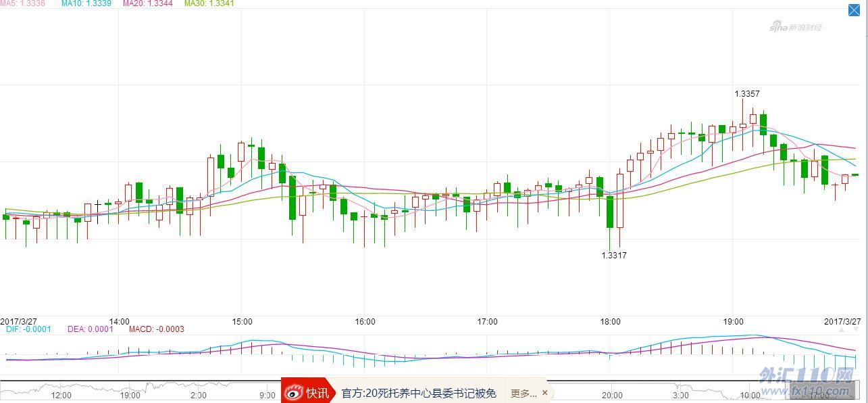Select 20:00 on the overview timeline
This screenshot has height=403, width=868.
click(x=612, y=396)
